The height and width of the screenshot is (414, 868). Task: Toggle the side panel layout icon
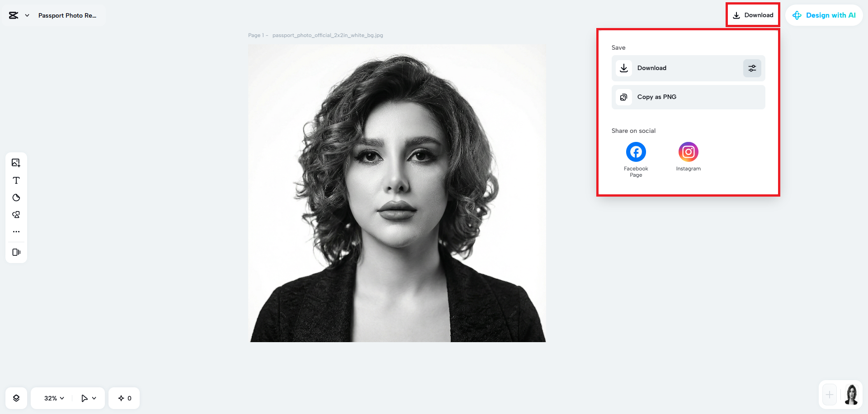[16, 252]
